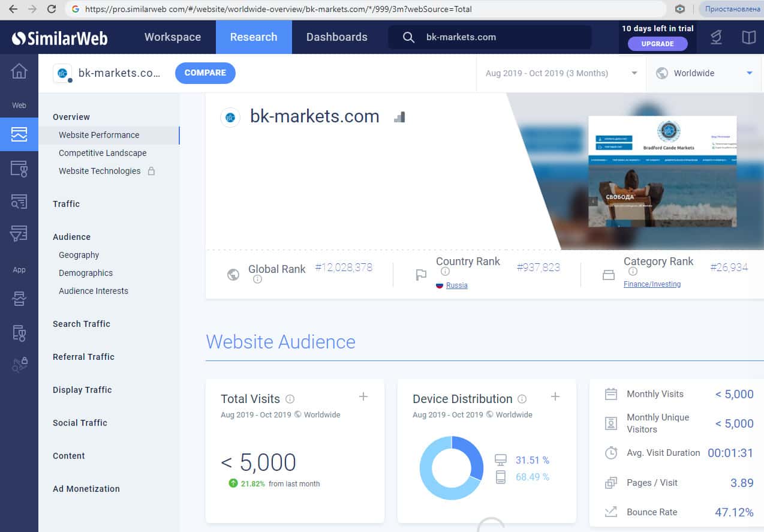This screenshot has width=764, height=532.
Task: Open the Finance/Investing category link
Action: point(652,284)
